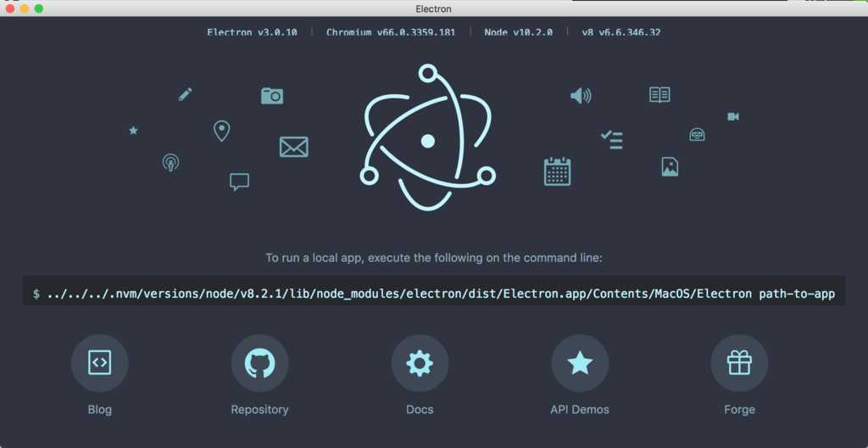Close the Electron window with red button
Image resolution: width=868 pixels, height=448 pixels.
pyautogui.click(x=10, y=8)
